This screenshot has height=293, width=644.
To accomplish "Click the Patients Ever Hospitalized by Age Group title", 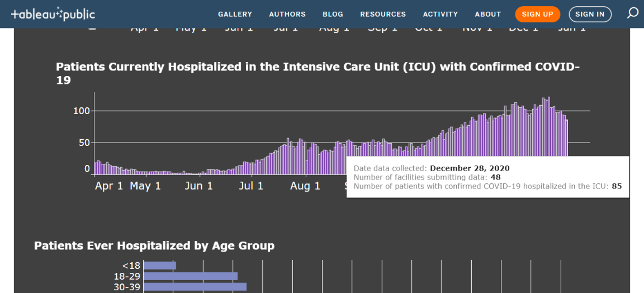I will pos(154,245).
